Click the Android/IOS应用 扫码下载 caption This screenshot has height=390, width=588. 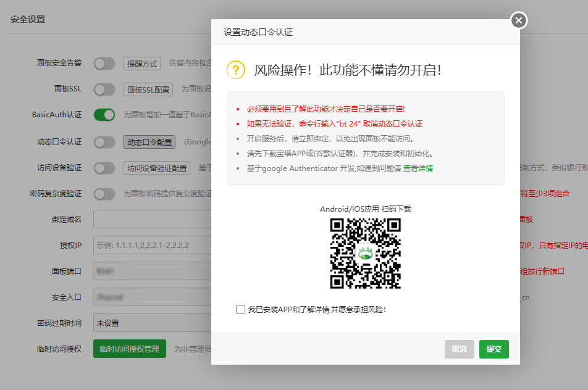366,209
